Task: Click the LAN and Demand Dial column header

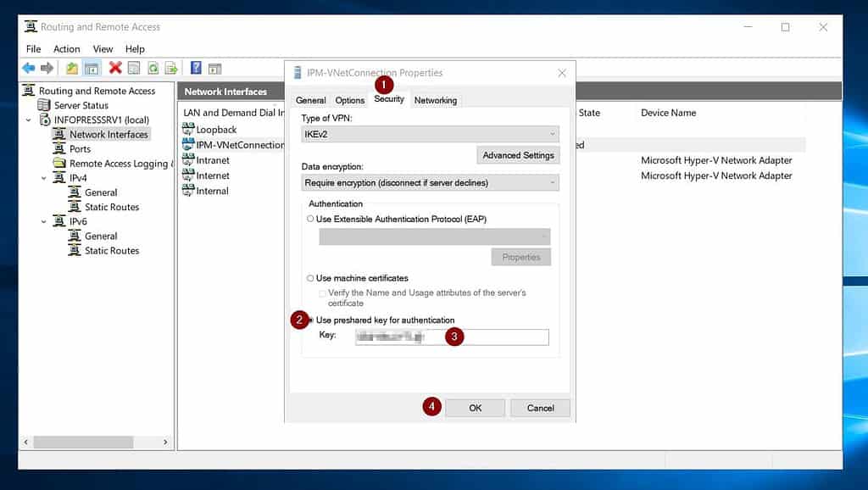Action: tap(233, 113)
